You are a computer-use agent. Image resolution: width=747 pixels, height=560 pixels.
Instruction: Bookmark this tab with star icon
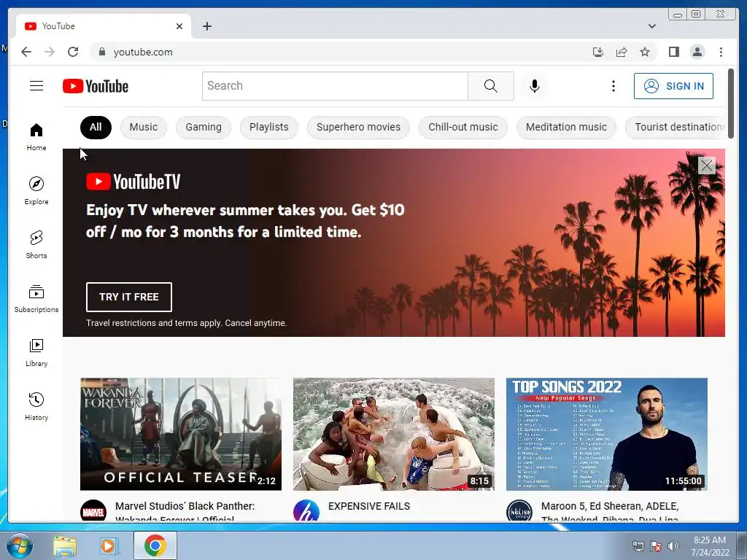[645, 52]
